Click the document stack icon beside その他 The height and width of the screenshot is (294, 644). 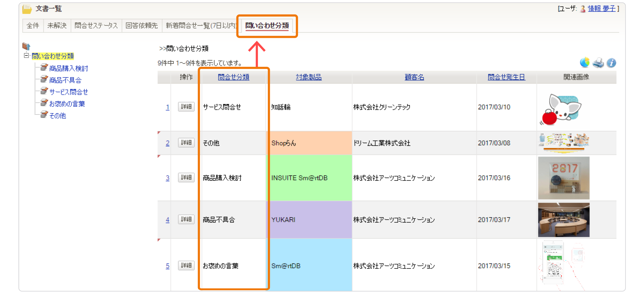(x=44, y=115)
